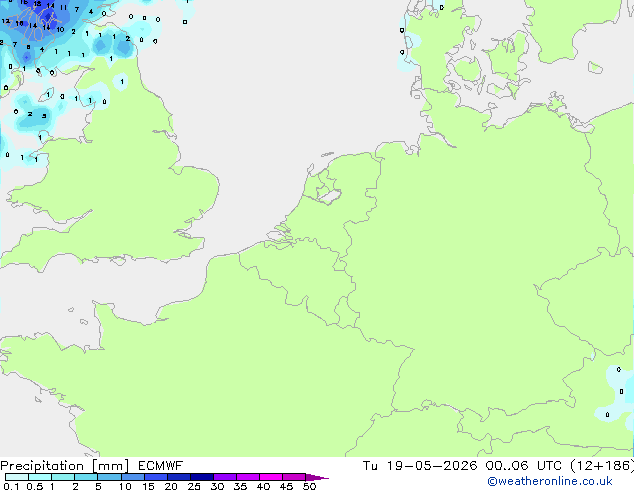Image resolution: width=634 pixels, height=490 pixels.
Task: Choose the 45–50 mm legend swatch
Action: click(x=294, y=477)
